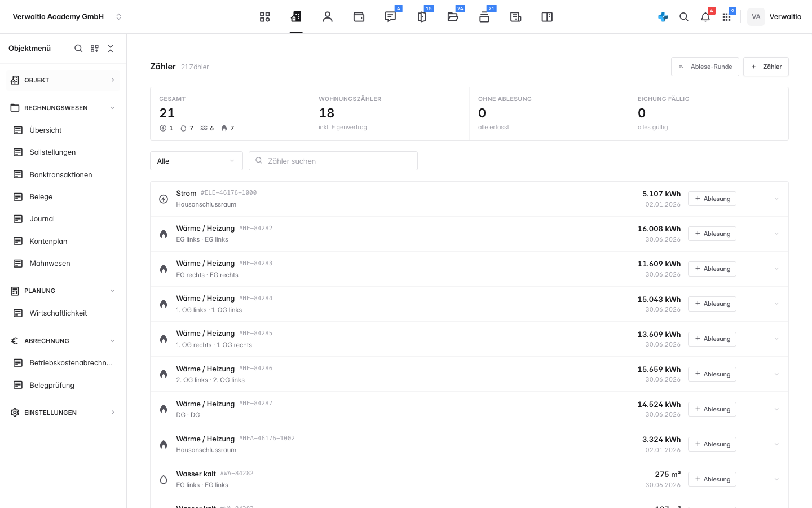Open the person contacts icon in top navigation
Viewport: 812px width, 508px height.
click(x=328, y=17)
